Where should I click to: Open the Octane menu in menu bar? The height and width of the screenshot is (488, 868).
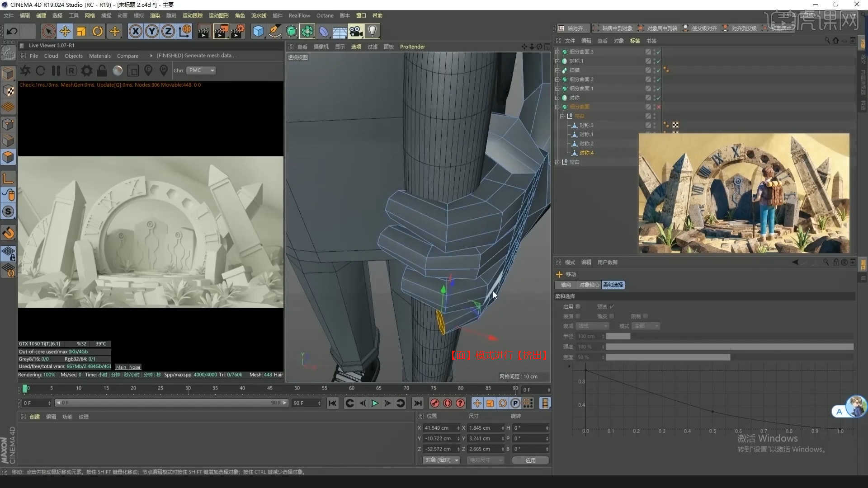(325, 15)
